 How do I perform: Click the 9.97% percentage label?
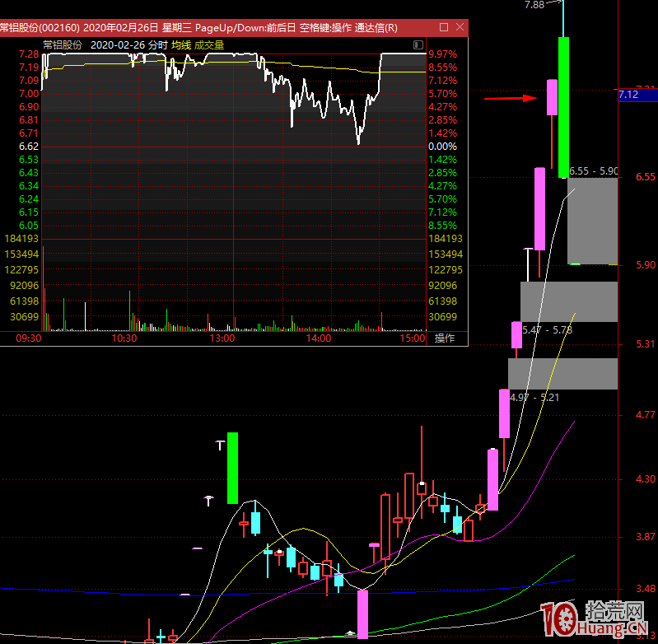pos(443,54)
